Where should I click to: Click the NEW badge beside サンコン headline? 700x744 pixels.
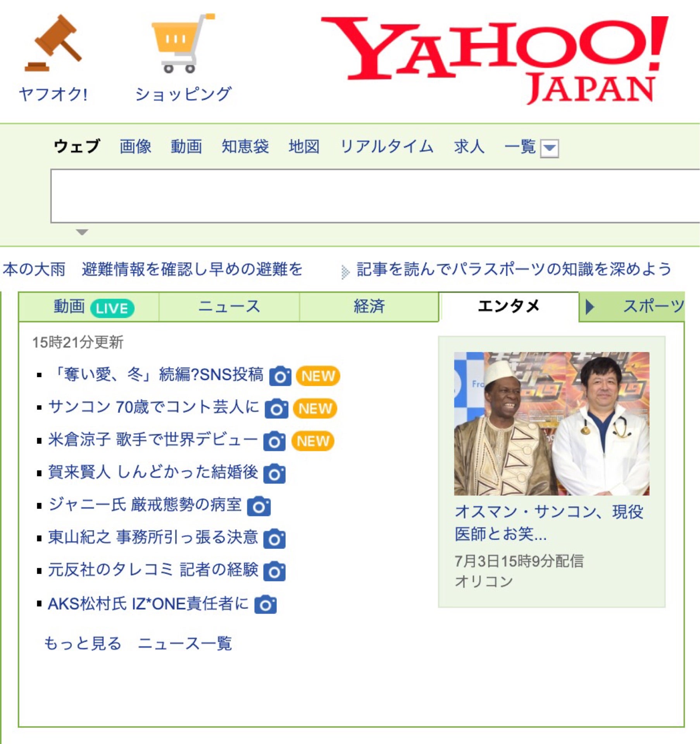tap(314, 408)
